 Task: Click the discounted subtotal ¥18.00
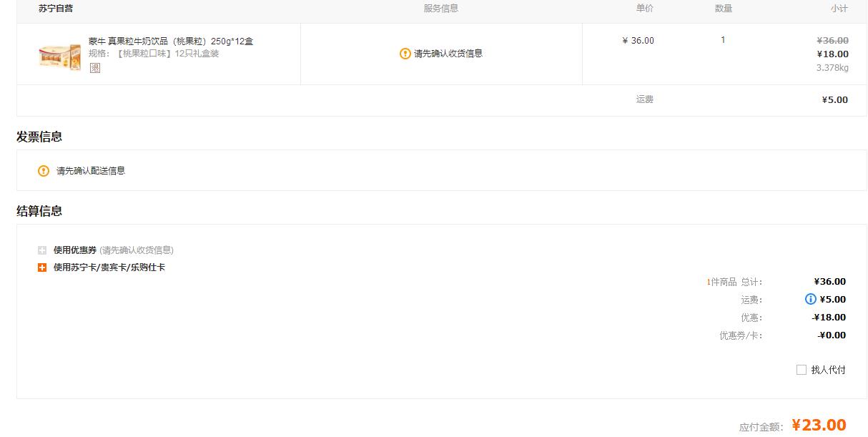[x=833, y=54]
